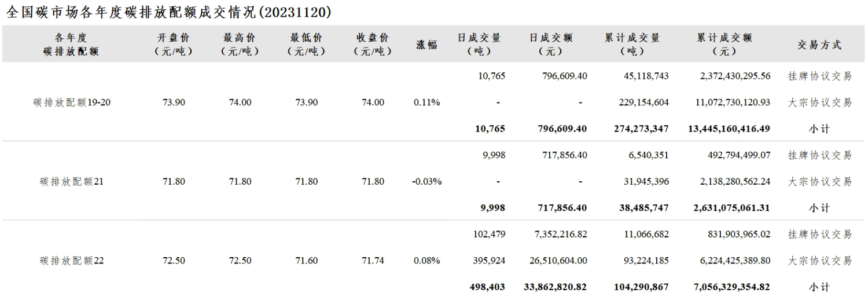Click the 碳排放配额22 row label
The height and width of the screenshot is (300, 868).
point(72,261)
